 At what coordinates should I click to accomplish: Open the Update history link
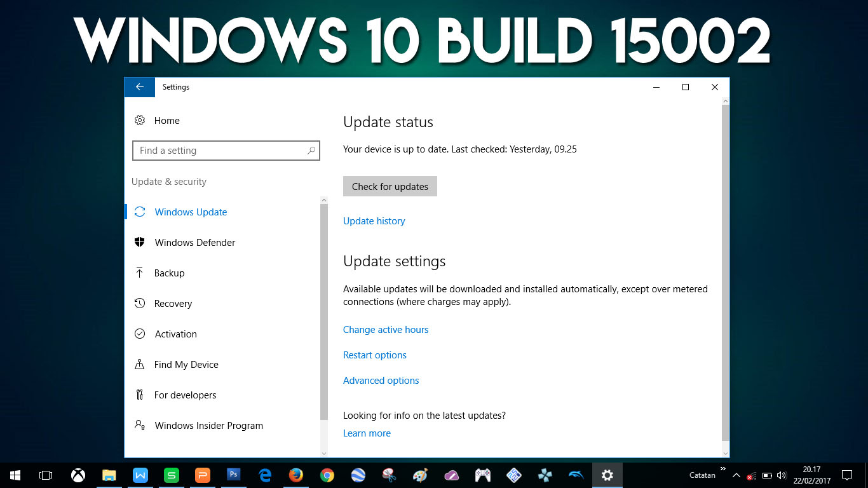point(374,221)
